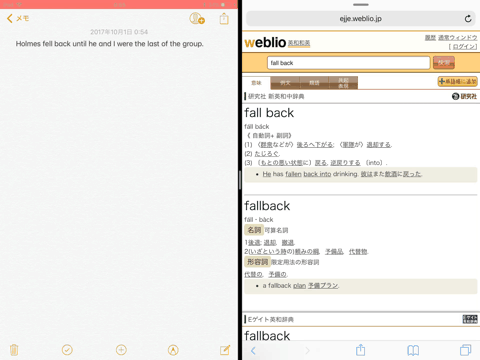
Task: Open the ログイン login link
Action: point(464,46)
